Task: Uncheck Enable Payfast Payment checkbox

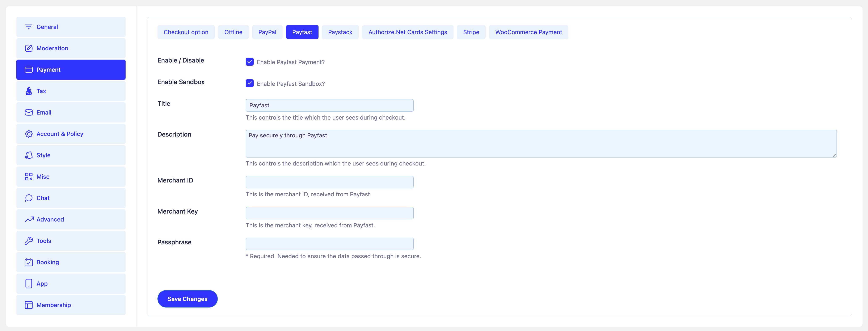Action: [249, 62]
